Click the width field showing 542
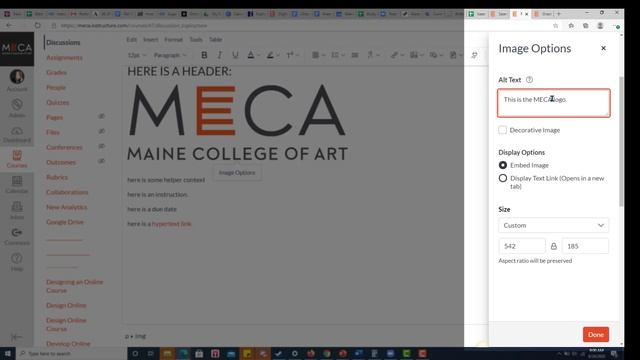Image resolution: width=640 pixels, height=360 pixels. pos(522,246)
